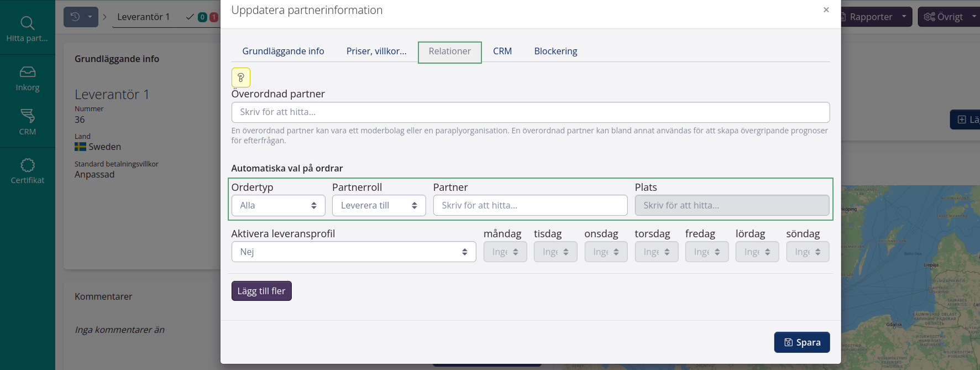Viewport: 980px width, 370px height.
Task: Click the Spara save button
Action: 801,342
